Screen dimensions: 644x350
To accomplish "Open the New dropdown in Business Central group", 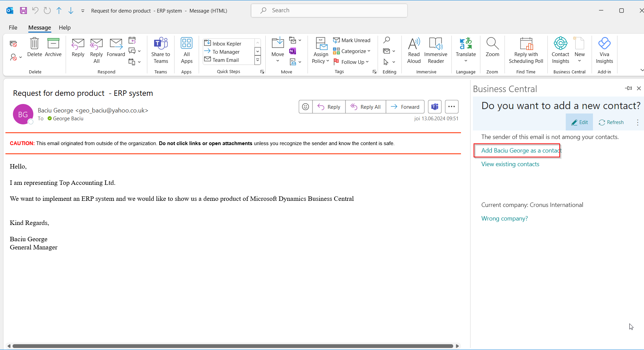I will pos(579,50).
